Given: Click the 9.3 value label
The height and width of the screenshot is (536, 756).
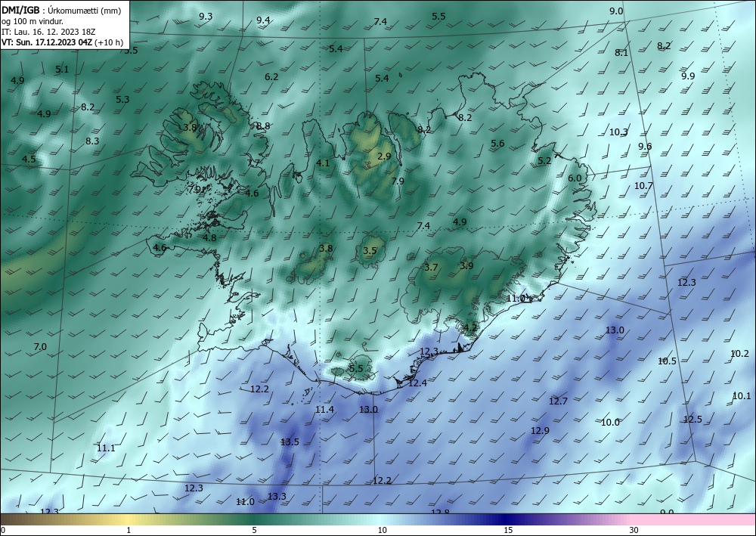Looking at the screenshot, I should (206, 17).
